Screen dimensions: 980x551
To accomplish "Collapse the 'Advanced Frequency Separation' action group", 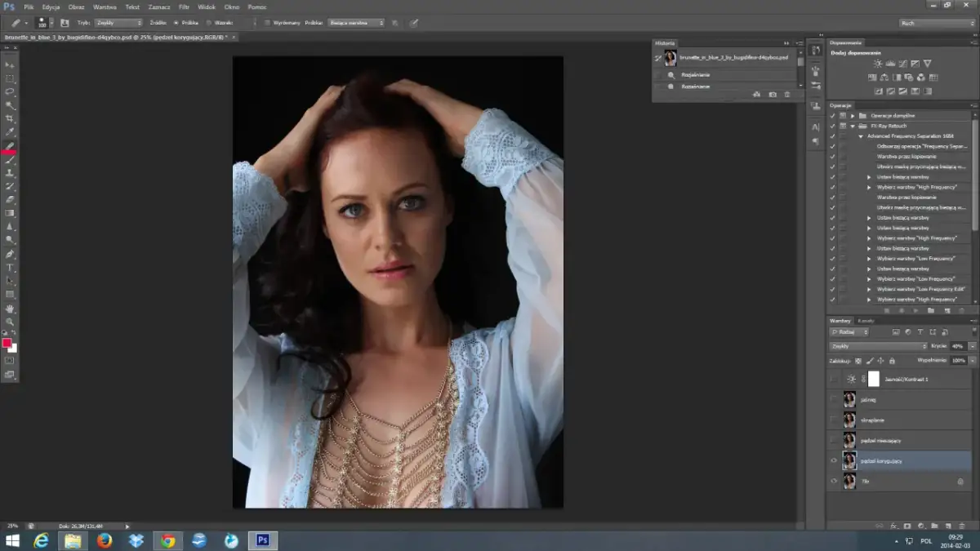I will click(x=859, y=136).
